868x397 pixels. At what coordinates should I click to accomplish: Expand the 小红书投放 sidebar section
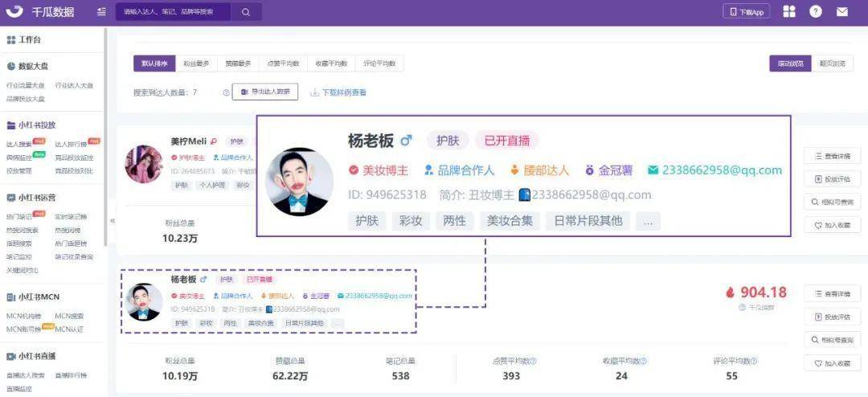click(x=36, y=125)
